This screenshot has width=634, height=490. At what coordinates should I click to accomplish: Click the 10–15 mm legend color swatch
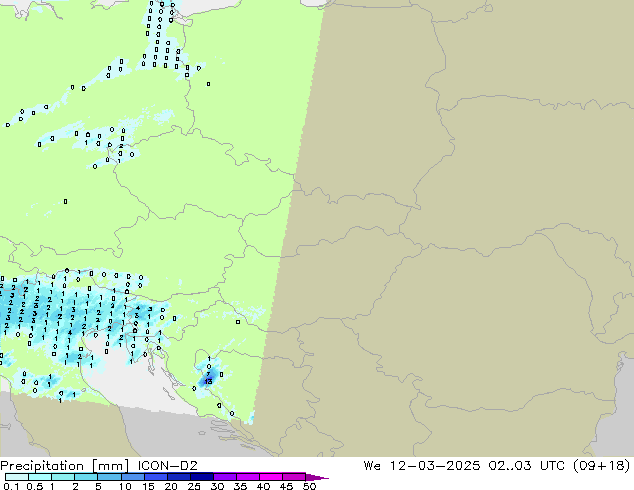click(132, 477)
